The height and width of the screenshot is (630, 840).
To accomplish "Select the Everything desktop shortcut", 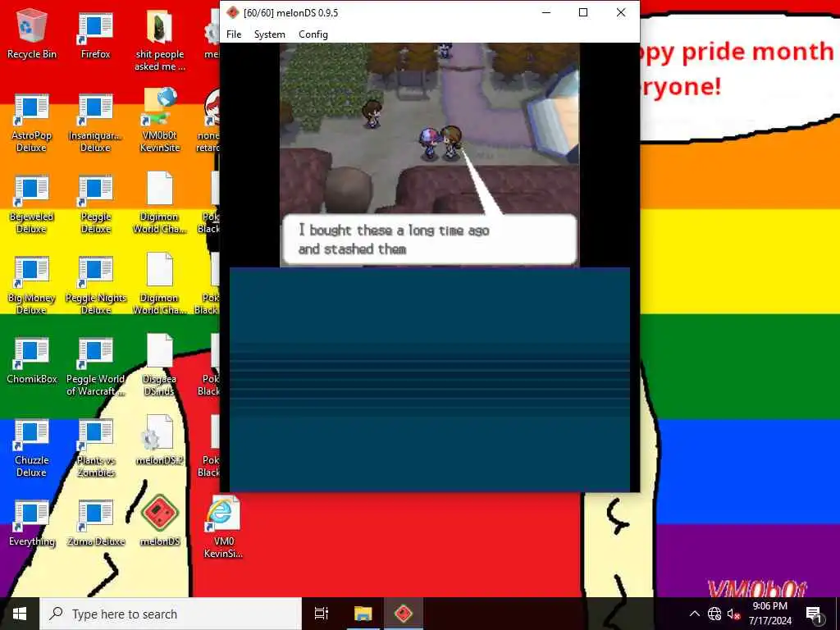I will (x=32, y=523).
